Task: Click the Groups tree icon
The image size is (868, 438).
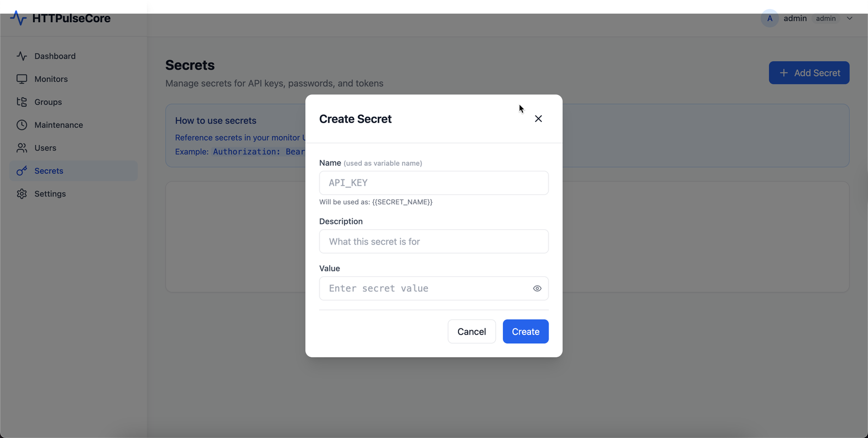Action: pyautogui.click(x=22, y=102)
